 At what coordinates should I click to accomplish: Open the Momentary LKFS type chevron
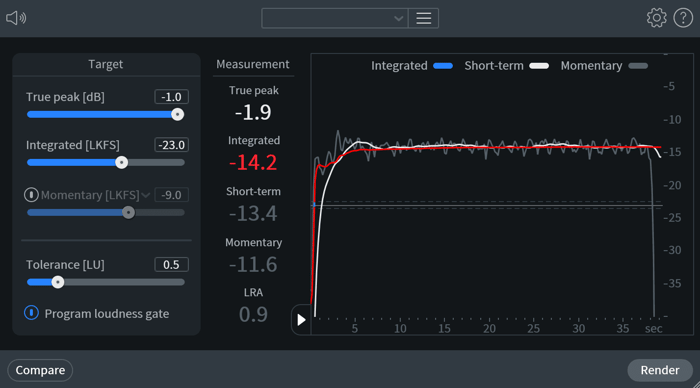(146, 196)
